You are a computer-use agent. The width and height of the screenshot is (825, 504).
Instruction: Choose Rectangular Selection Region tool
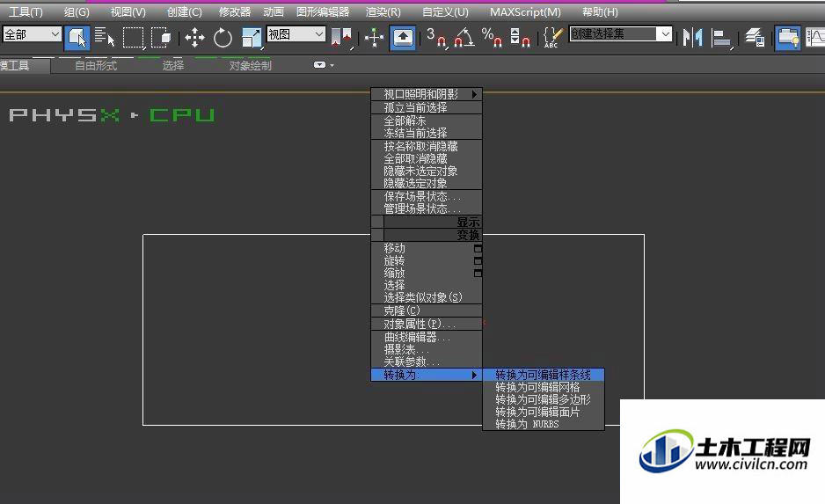click(133, 37)
